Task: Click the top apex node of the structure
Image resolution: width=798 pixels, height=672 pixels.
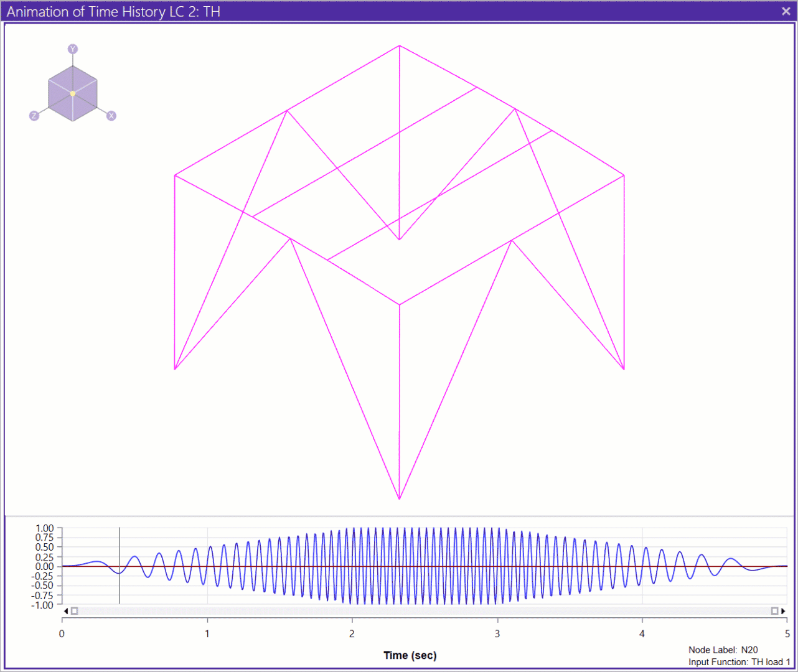Action: [x=400, y=45]
